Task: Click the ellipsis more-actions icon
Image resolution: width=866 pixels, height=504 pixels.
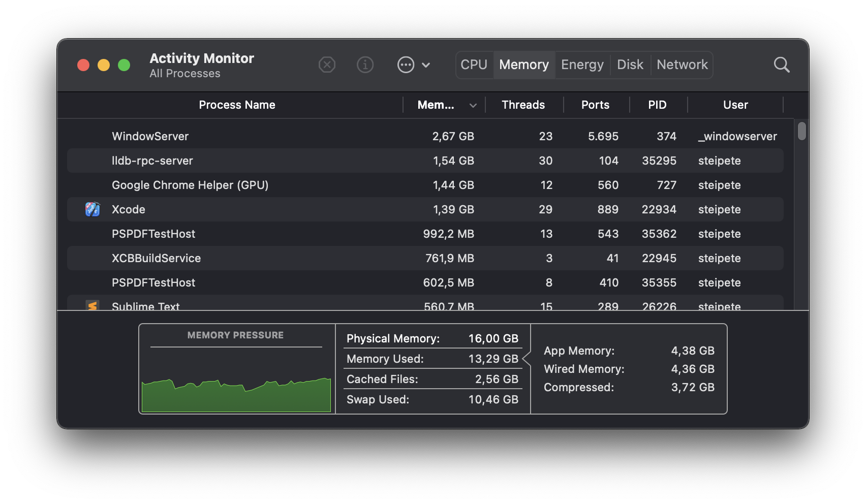Action: point(406,65)
